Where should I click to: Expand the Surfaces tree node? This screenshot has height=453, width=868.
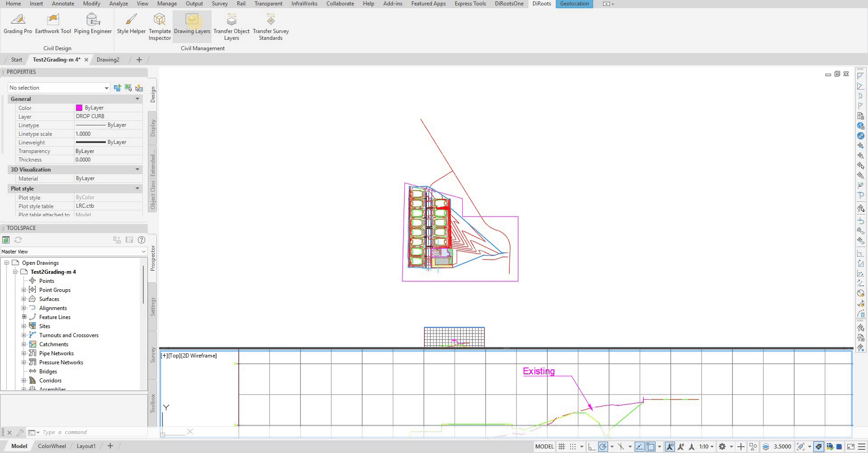24,299
